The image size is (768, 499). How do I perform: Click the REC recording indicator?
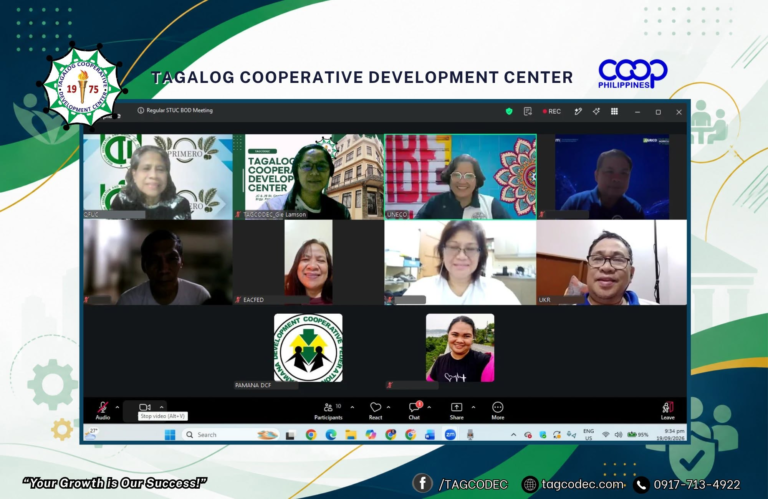(552, 112)
